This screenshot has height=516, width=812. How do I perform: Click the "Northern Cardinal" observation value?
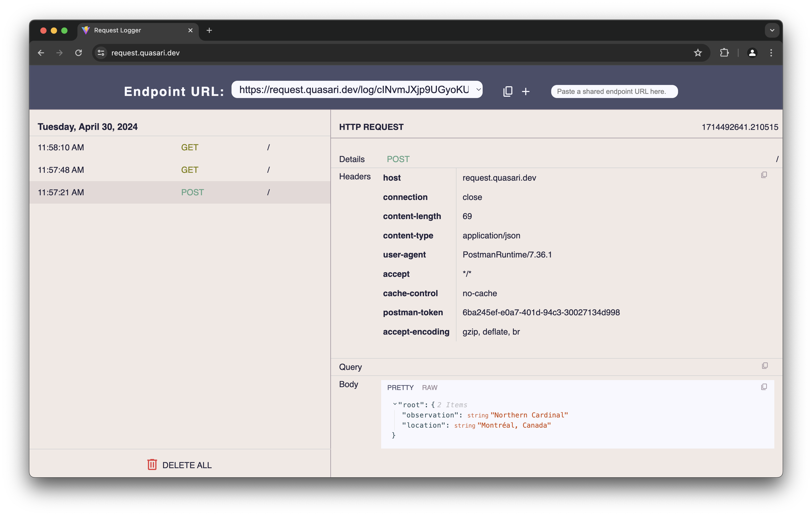tap(529, 415)
